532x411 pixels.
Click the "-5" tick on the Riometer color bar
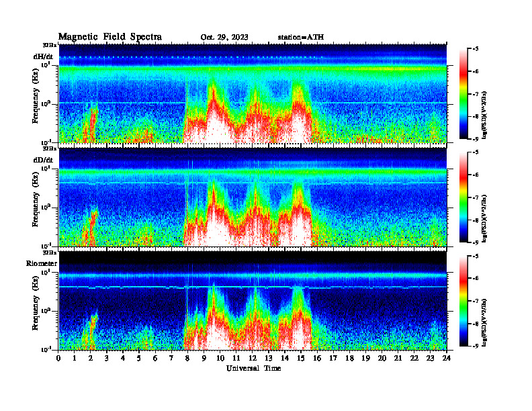(476, 256)
